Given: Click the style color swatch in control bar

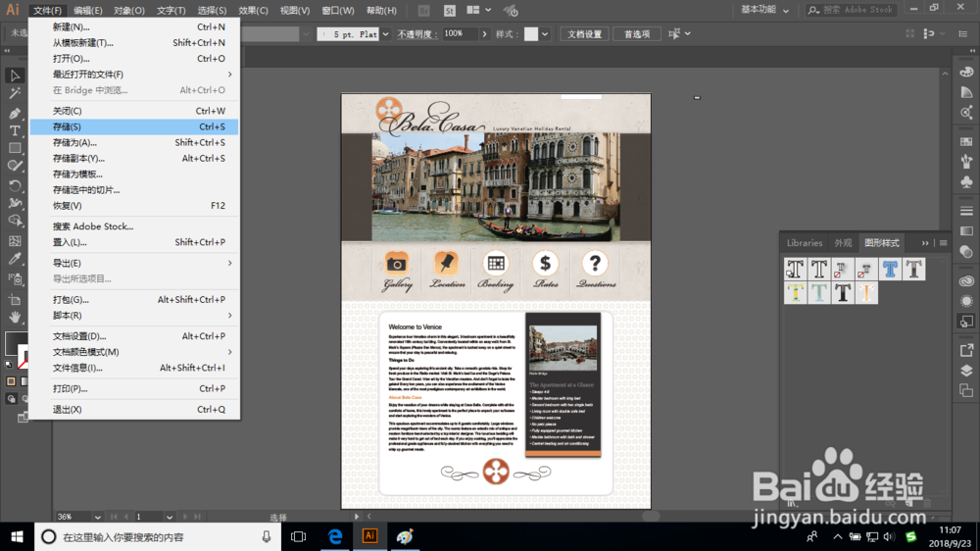Looking at the screenshot, I should tap(530, 34).
